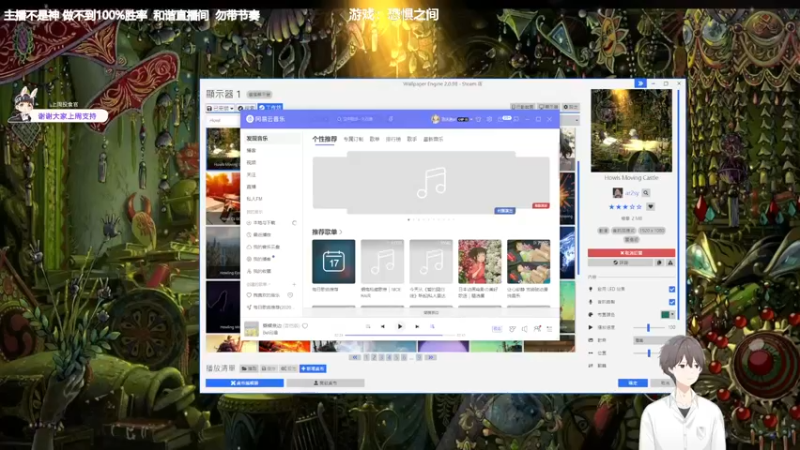Open listen-together icon in player bar
Viewport: 800px width, 450px height.
coord(537,329)
